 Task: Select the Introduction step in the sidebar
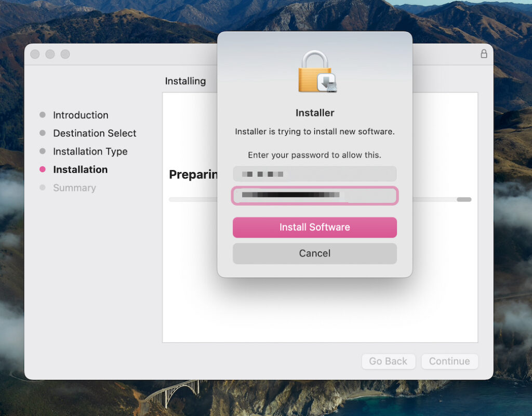81,115
